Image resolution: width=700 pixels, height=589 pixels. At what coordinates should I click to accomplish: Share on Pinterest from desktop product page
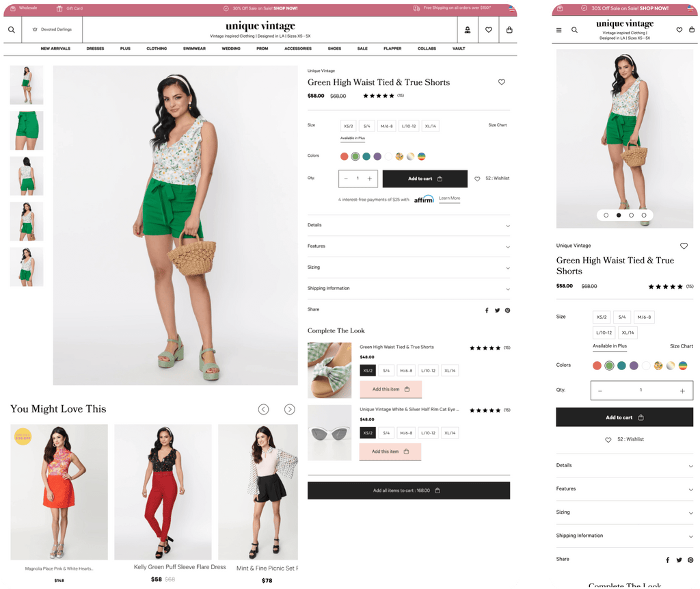click(x=508, y=311)
